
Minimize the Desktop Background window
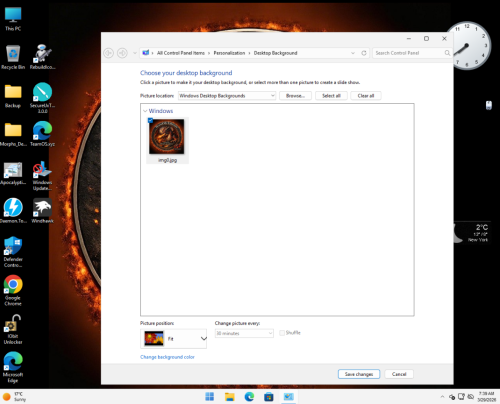[409, 39]
